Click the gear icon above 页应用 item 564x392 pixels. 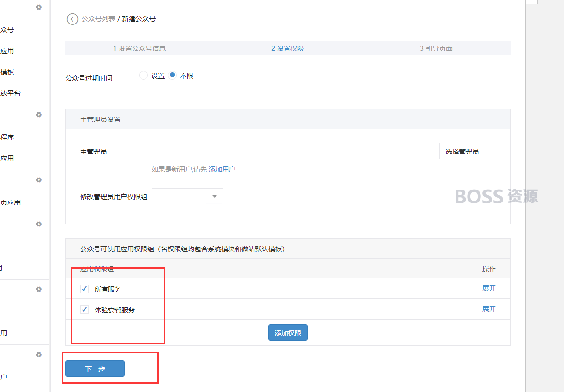(39, 180)
